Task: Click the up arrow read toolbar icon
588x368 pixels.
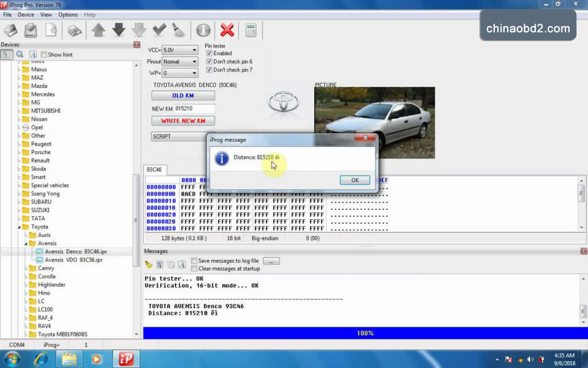Action: click(99, 30)
